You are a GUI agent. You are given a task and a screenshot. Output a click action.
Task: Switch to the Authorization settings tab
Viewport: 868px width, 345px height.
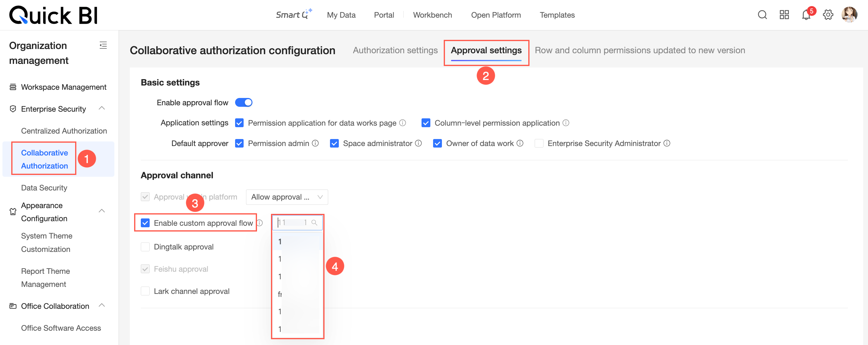coord(395,50)
